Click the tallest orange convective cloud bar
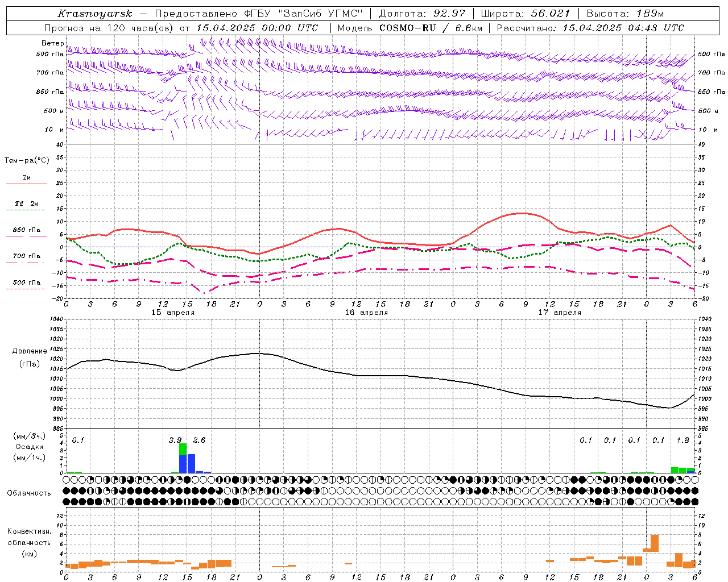This screenshot has height=582, width=728. [655, 543]
